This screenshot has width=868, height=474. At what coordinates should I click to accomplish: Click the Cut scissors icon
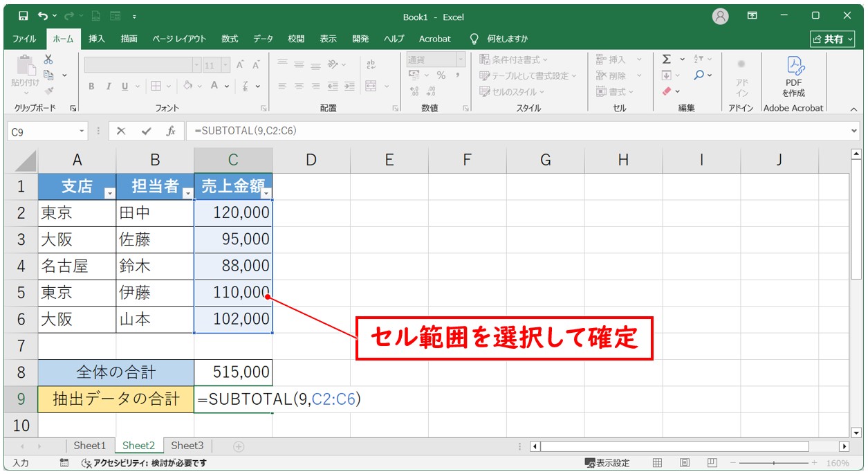click(x=48, y=60)
